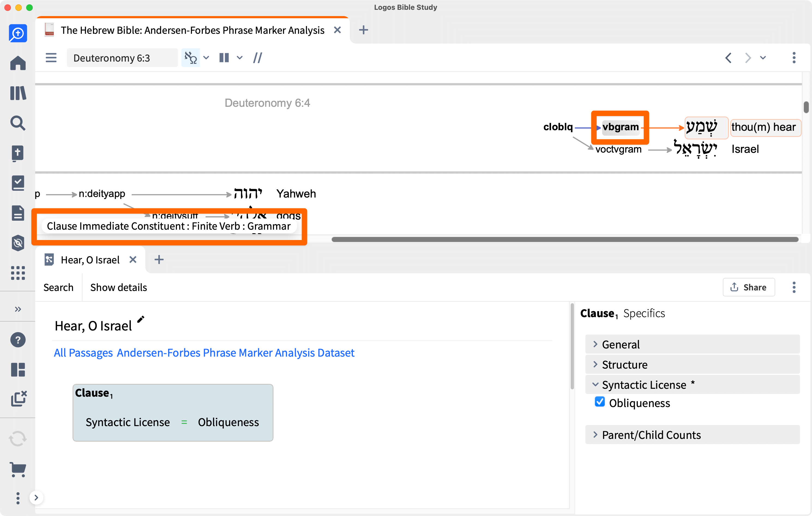The height and width of the screenshot is (516, 812).
Task: Open the apps grid in the sidebar
Action: point(18,273)
